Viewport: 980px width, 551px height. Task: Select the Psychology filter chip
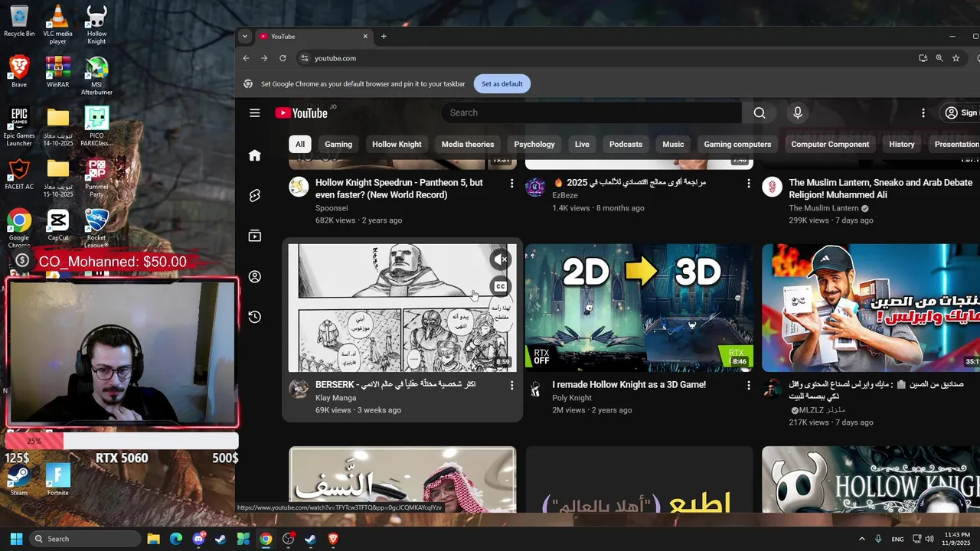pos(534,144)
